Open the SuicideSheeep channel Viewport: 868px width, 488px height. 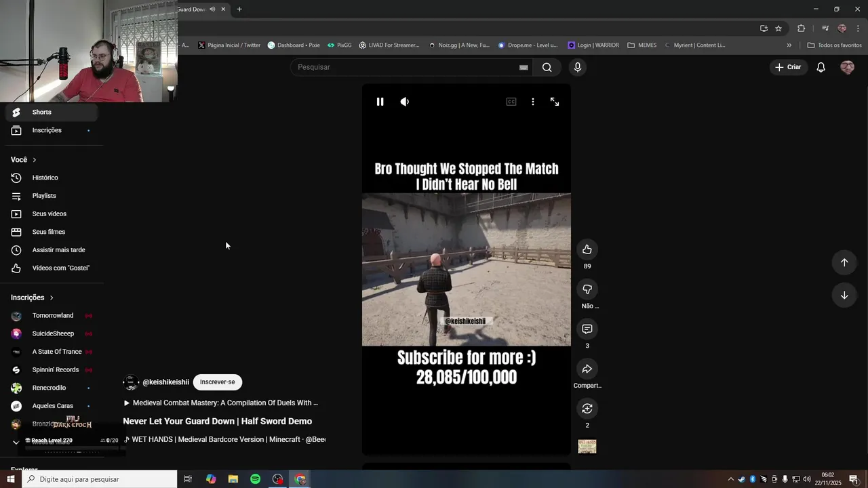point(52,333)
